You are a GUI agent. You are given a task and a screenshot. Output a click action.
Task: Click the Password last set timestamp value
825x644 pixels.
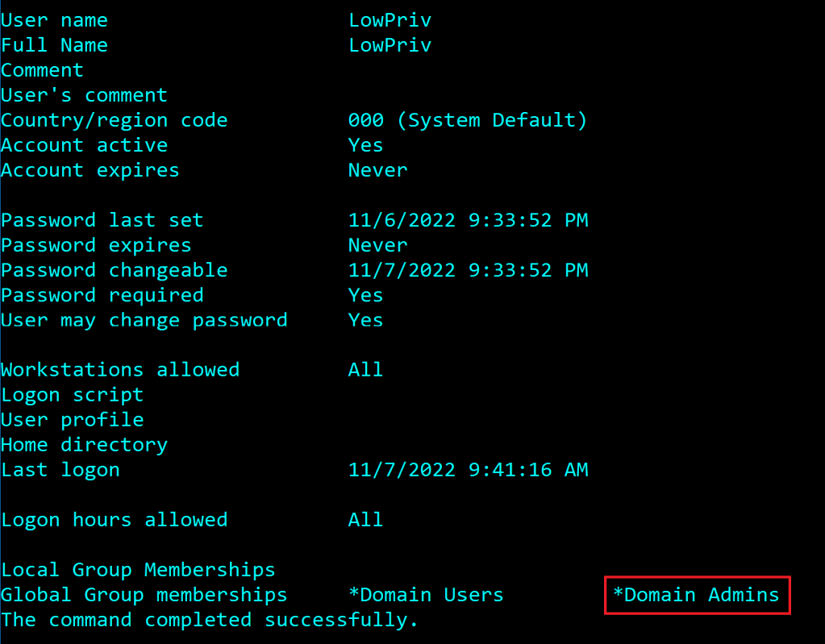(x=468, y=220)
